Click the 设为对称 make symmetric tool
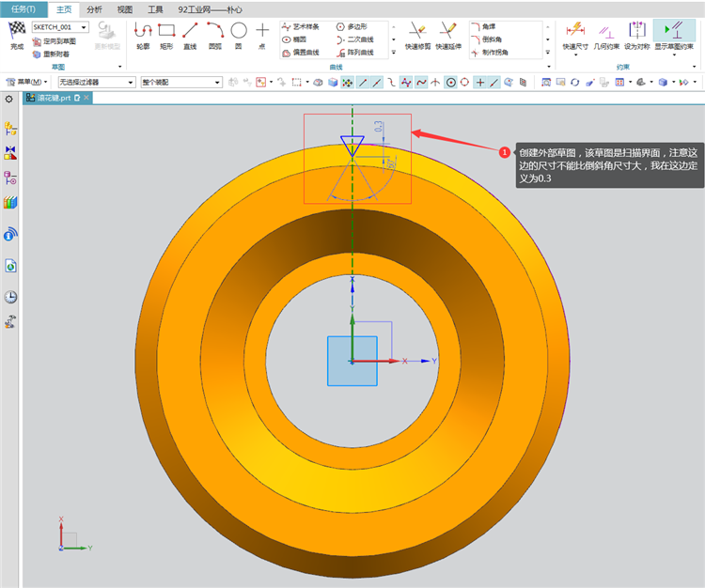 [636, 36]
